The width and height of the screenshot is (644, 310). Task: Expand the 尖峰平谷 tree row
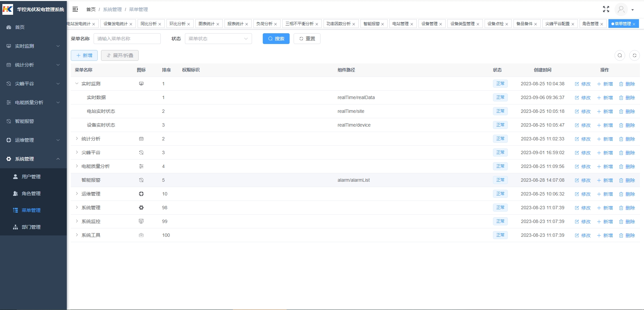77,152
